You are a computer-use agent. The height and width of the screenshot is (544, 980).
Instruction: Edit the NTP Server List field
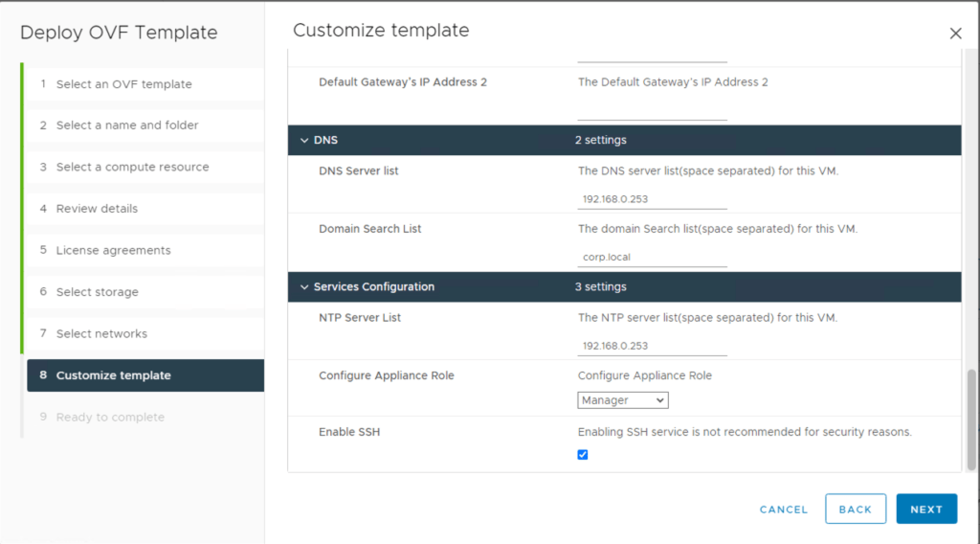(x=652, y=346)
